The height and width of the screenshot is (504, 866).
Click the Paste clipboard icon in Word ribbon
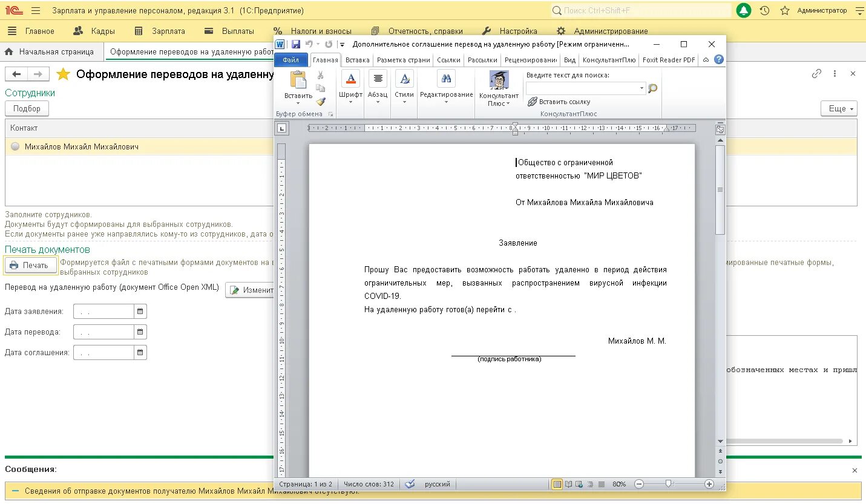[298, 80]
